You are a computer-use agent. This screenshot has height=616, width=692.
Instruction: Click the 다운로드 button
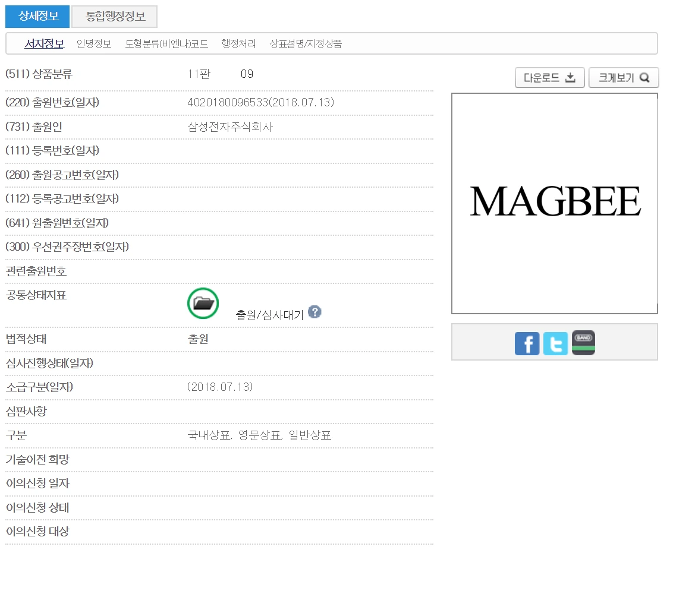click(549, 78)
